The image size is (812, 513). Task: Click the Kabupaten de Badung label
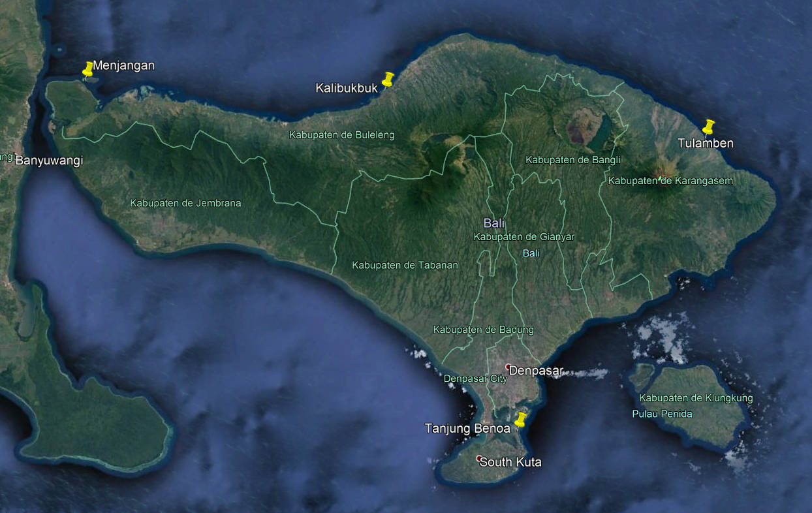(x=483, y=330)
